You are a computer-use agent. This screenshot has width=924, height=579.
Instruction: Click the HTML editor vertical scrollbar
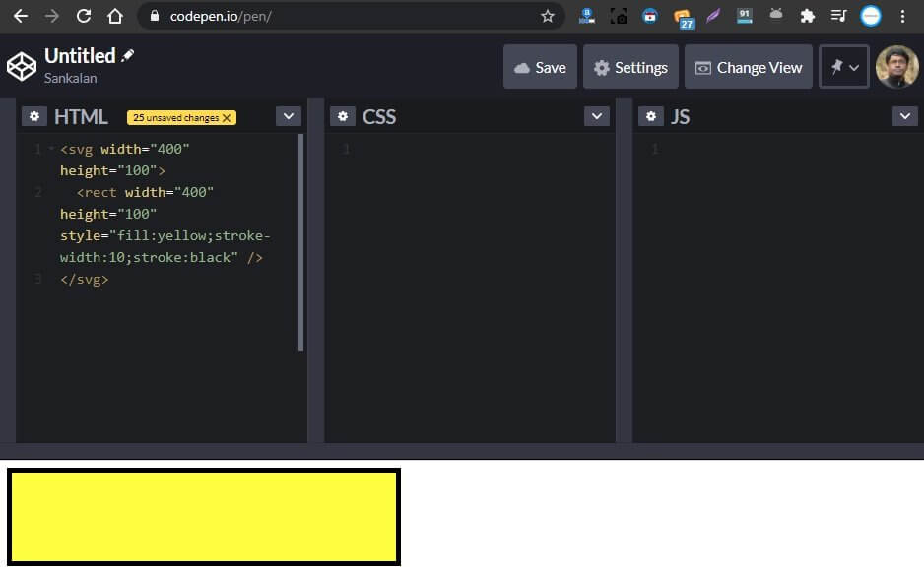point(301,242)
